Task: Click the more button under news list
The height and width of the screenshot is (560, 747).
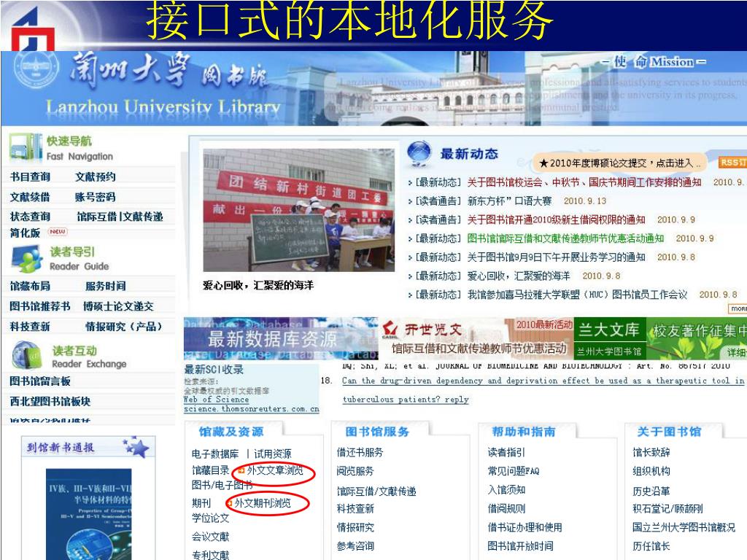Action: coord(738,308)
